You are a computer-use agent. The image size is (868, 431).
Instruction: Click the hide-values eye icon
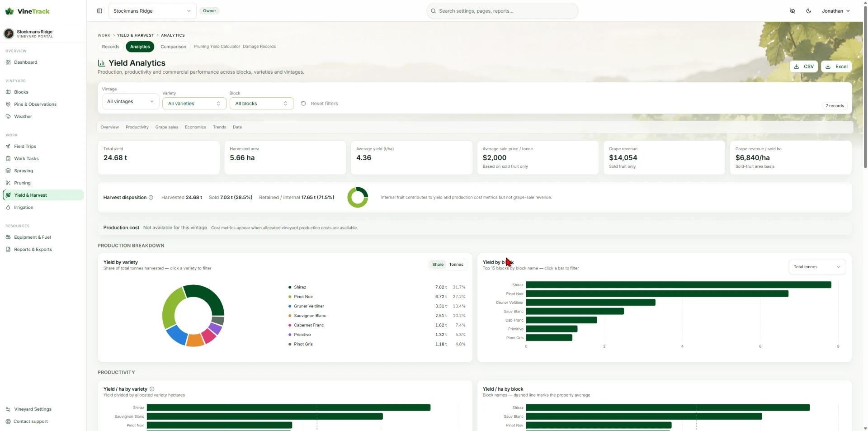click(793, 11)
